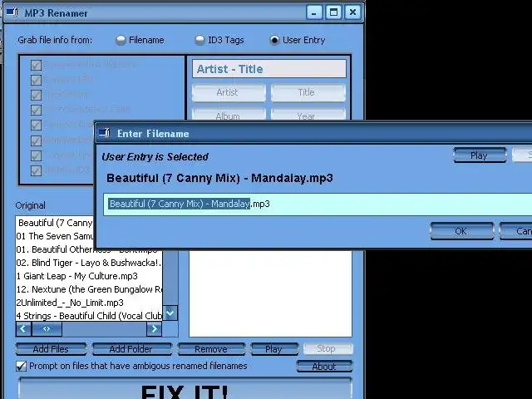Image resolution: width=532 pixels, height=399 pixels.
Task: Close the MP3 Renamer window
Action: [x=352, y=13]
